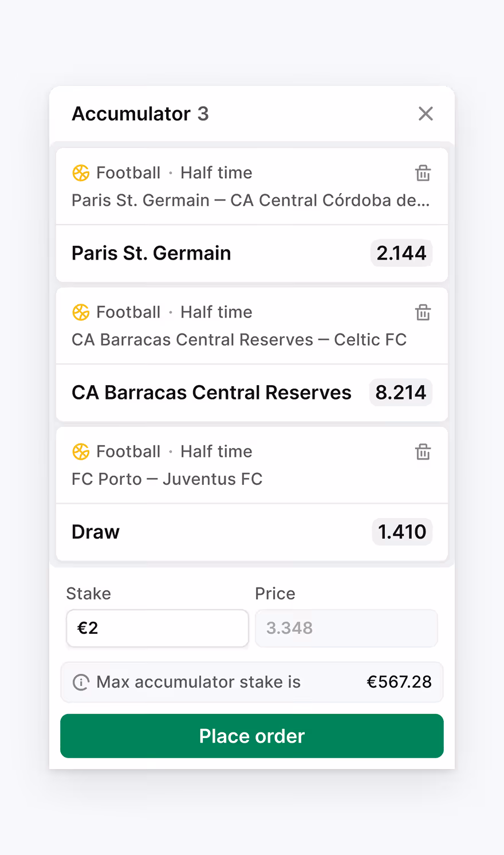This screenshot has width=504, height=855.
Task: Select the Draw outcome row
Action: point(252,532)
